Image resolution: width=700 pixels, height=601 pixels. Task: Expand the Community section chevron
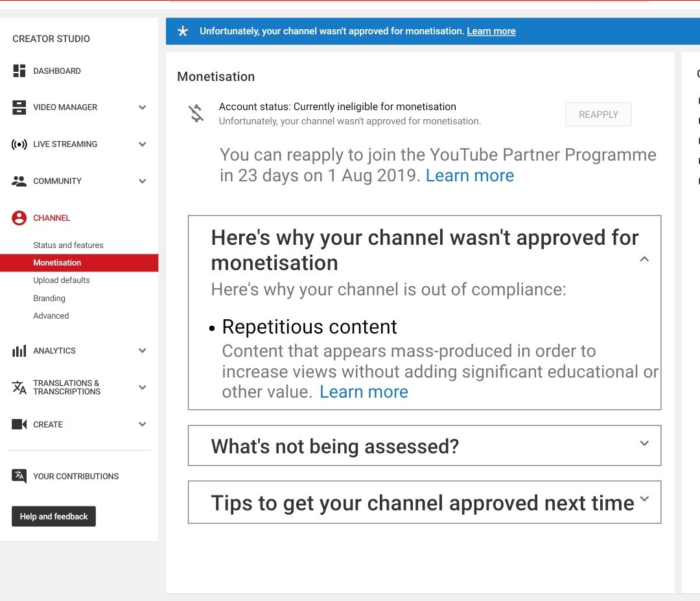point(143,181)
